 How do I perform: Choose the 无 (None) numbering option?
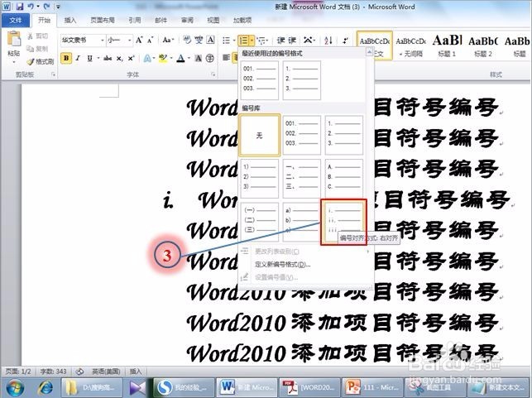click(x=259, y=136)
